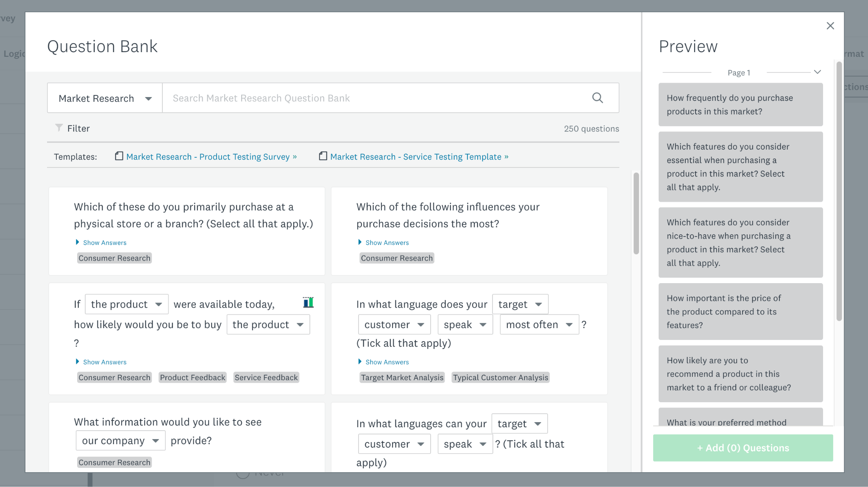Show Answers for purchase decisions influence question
The width and height of the screenshot is (868, 487).
384,242
